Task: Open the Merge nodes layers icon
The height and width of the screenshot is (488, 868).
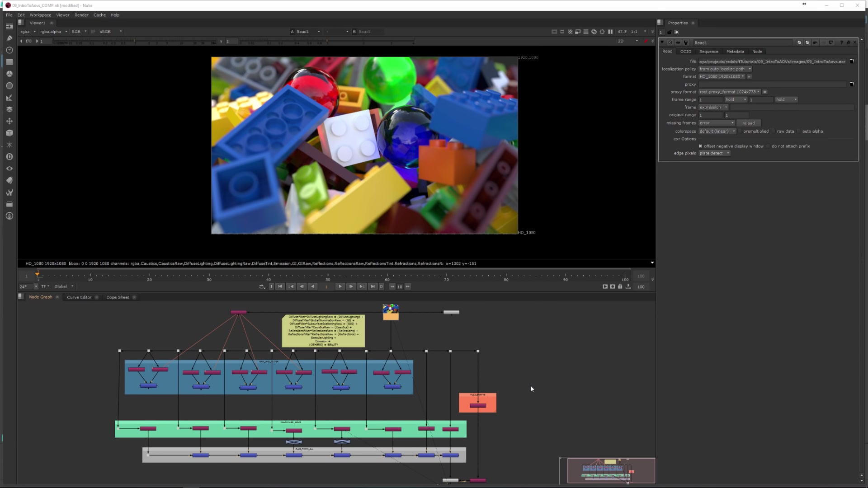Action: tap(9, 109)
